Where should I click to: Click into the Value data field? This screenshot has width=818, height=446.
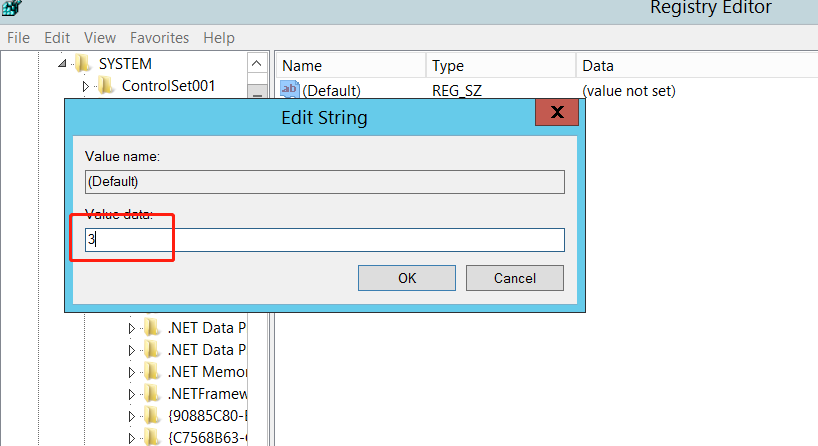pyautogui.click(x=324, y=240)
